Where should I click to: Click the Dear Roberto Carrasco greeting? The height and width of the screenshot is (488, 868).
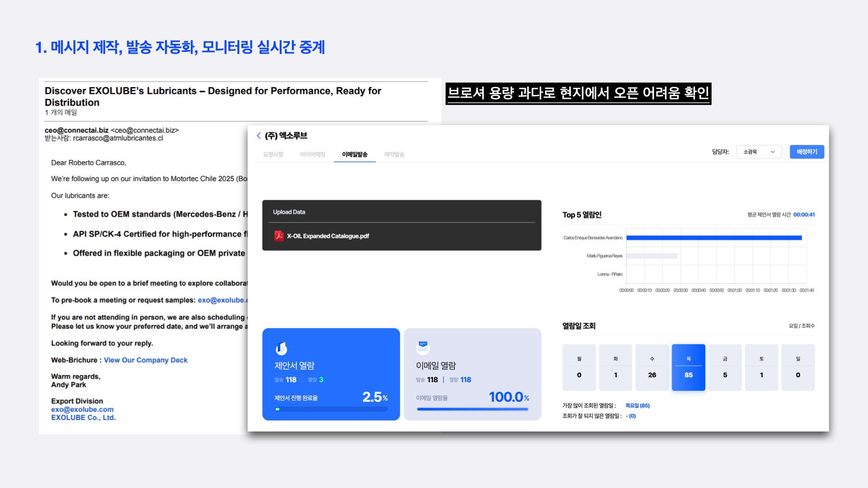click(x=89, y=163)
